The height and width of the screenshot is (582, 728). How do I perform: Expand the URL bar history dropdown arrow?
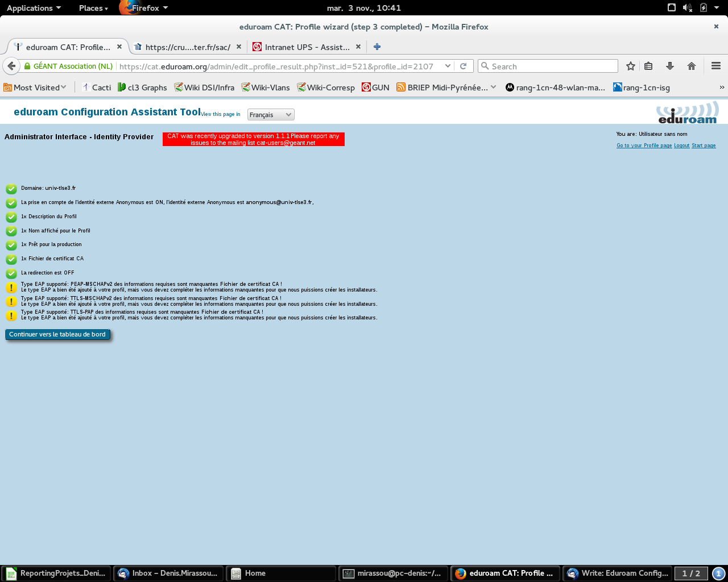point(448,66)
